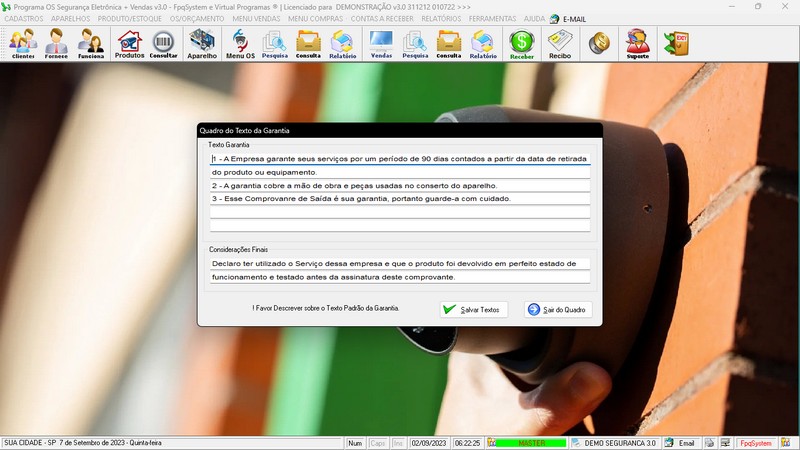Viewport: 800px width, 450px height.
Task: Click the Exit door toolbar icon
Action: (677, 44)
